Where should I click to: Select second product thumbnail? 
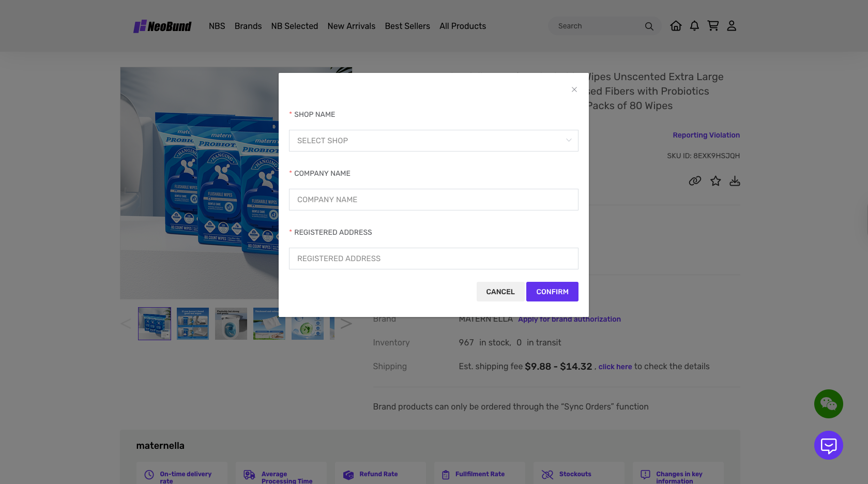(193, 324)
